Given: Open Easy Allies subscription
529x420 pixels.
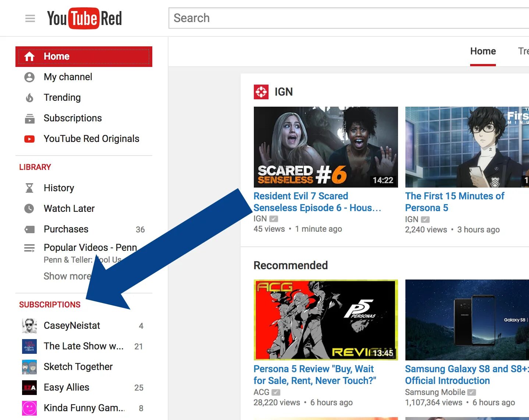Looking at the screenshot, I should point(84,388).
